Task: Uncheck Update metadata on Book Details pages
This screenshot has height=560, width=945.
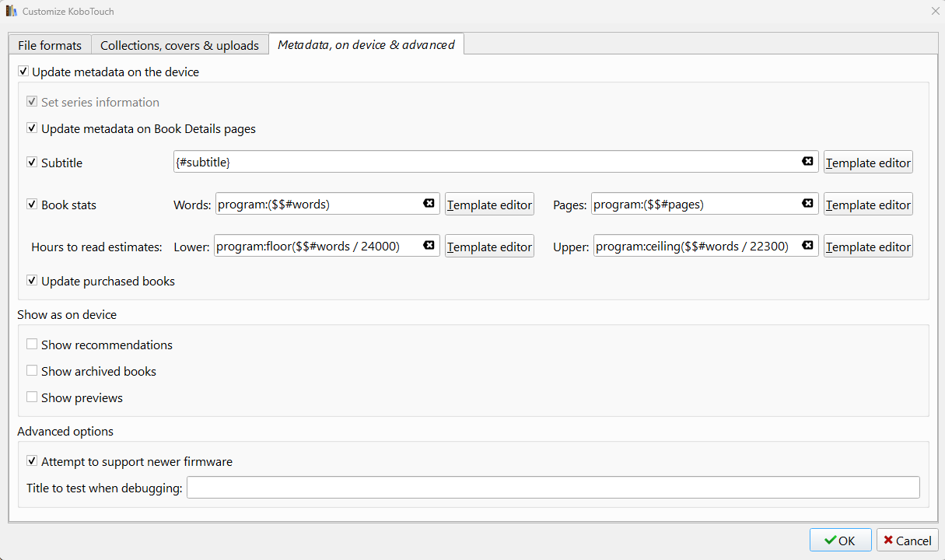Action: pos(32,128)
